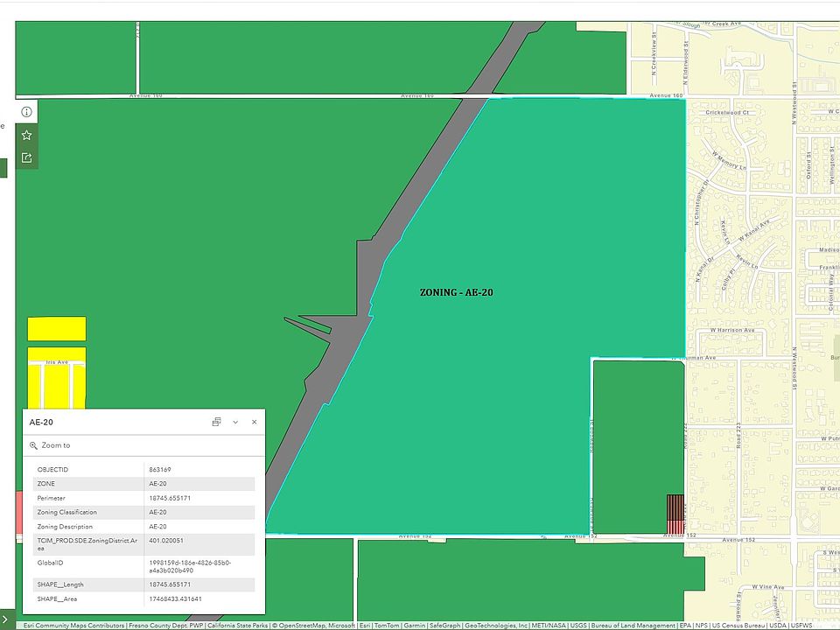This screenshot has height=630, width=840.
Task: Collapse the AE-20 popup with the chevron
Action: coord(235,422)
